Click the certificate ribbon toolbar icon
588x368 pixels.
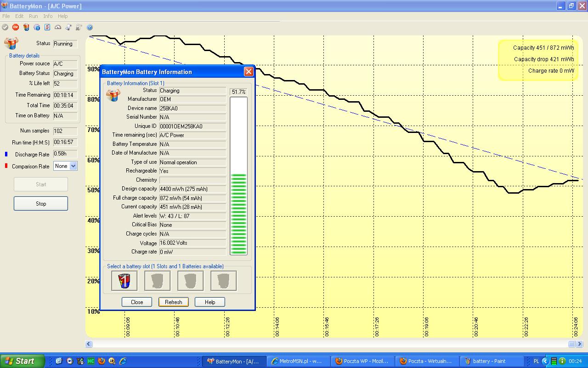point(79,28)
